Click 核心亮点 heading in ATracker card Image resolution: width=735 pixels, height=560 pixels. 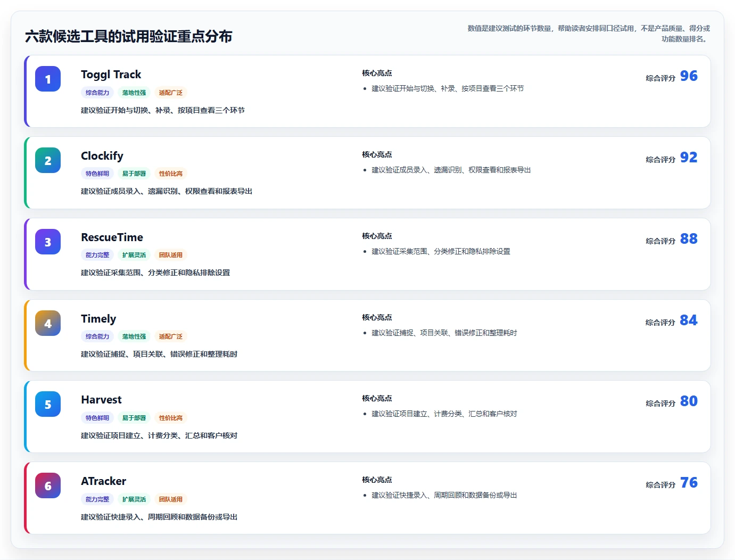click(377, 480)
